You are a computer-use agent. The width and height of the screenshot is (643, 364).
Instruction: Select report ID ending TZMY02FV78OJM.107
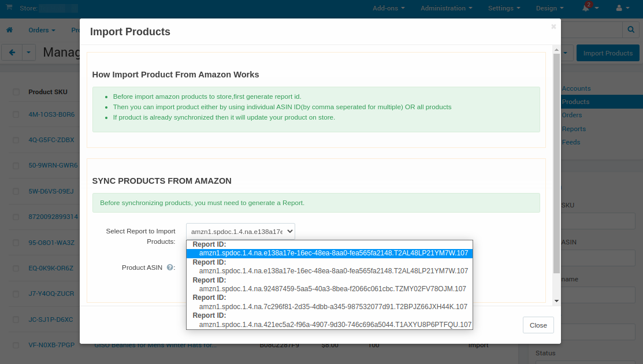tap(332, 289)
